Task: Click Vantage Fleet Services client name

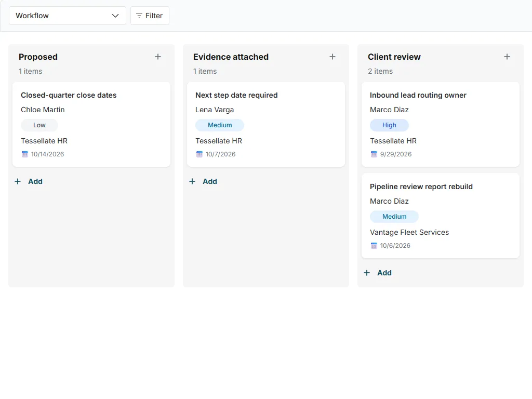Action: [x=409, y=232]
